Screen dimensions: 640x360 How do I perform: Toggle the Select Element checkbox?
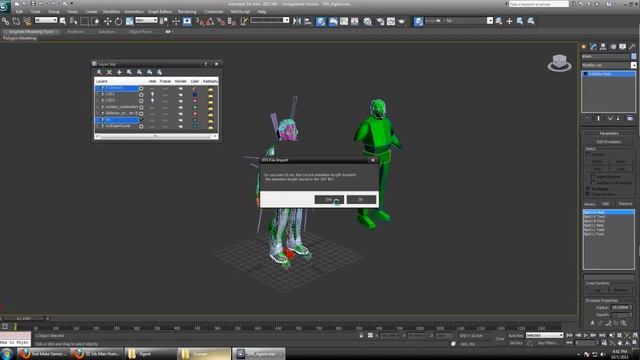point(593,177)
